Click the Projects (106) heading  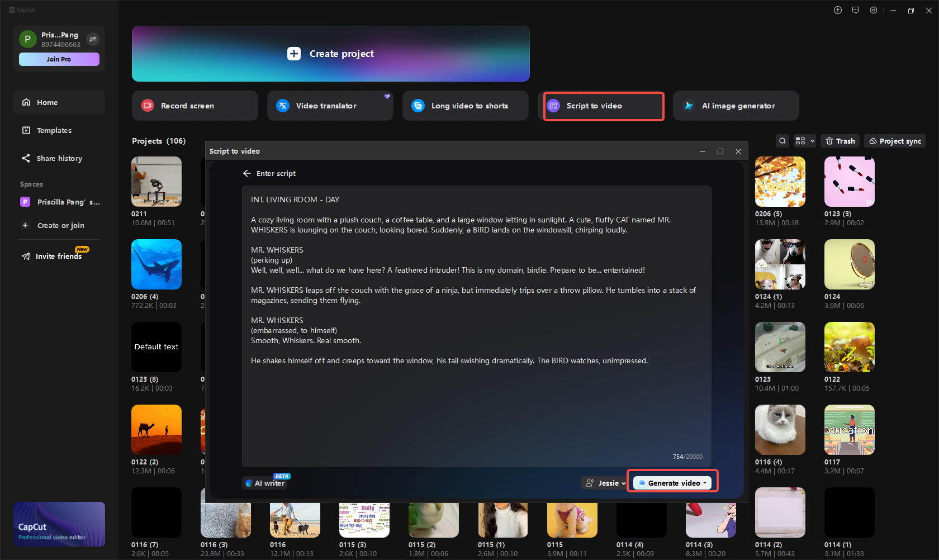point(159,141)
